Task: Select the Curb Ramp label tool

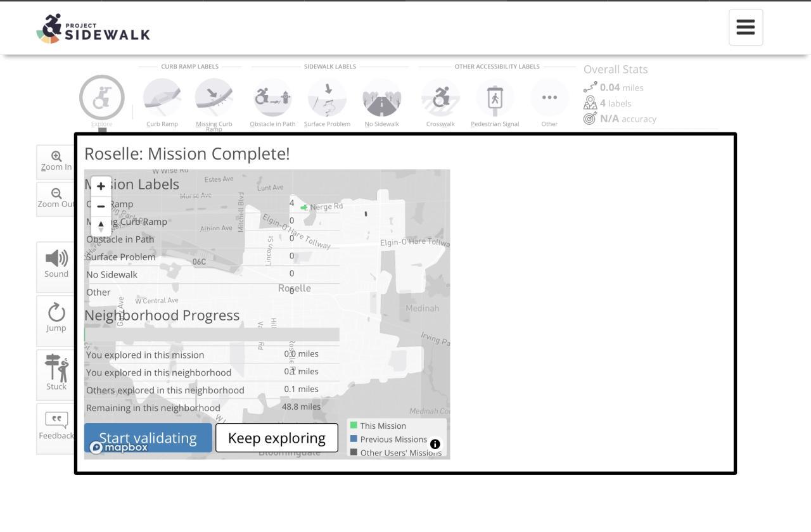Action: [162, 98]
